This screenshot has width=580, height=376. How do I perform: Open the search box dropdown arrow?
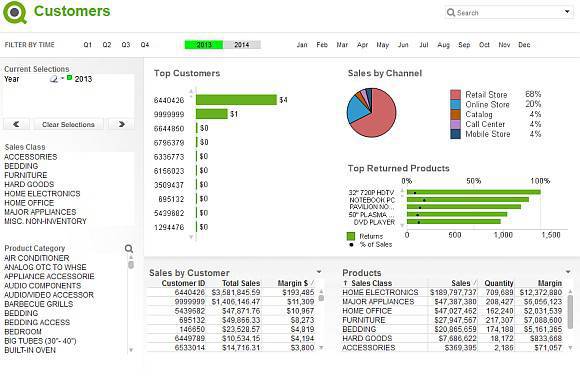[x=567, y=12]
